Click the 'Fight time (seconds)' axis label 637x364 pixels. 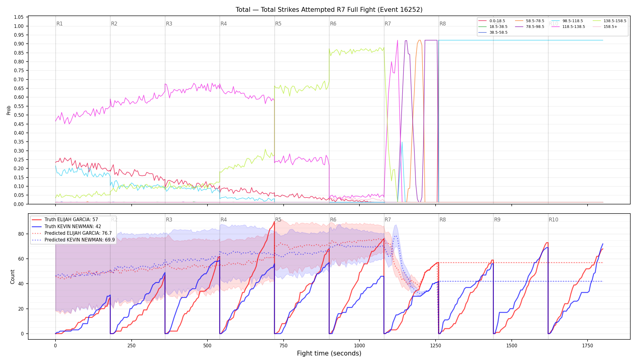coord(329,353)
